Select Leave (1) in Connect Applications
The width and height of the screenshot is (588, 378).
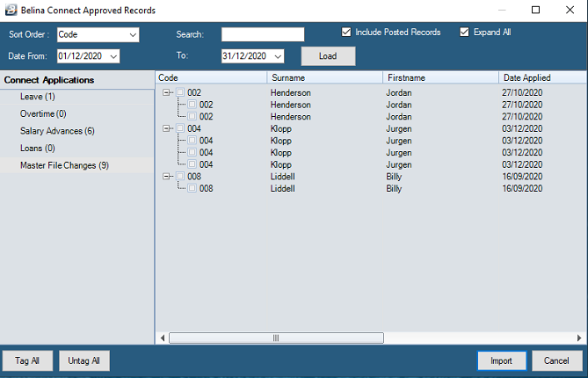[38, 97]
